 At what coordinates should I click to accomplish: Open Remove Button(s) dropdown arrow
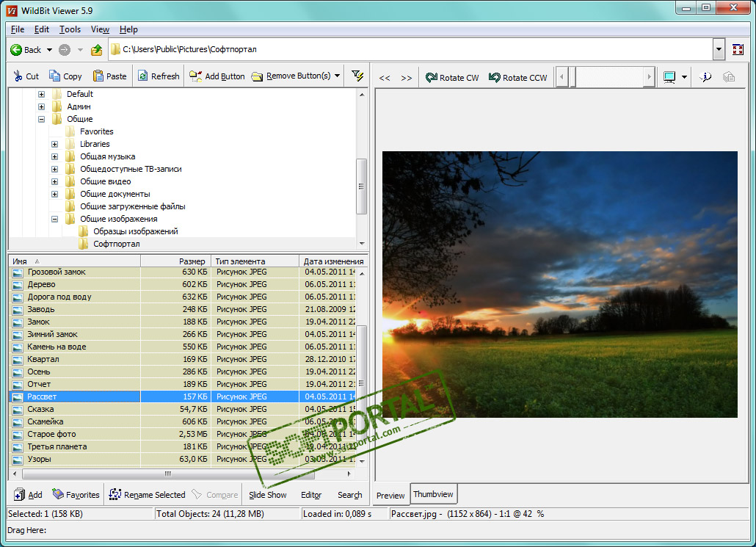point(337,76)
